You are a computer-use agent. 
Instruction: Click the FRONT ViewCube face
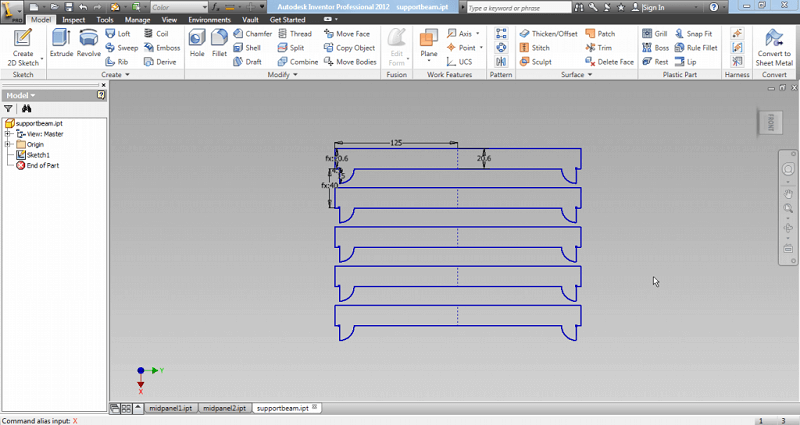(x=770, y=122)
